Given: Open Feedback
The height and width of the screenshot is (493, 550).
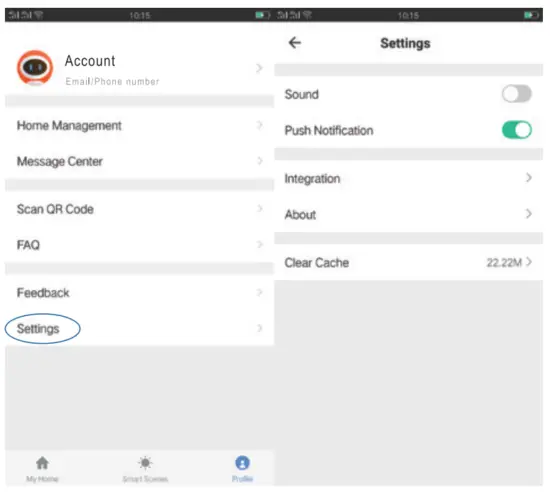Looking at the screenshot, I should [x=139, y=292].
